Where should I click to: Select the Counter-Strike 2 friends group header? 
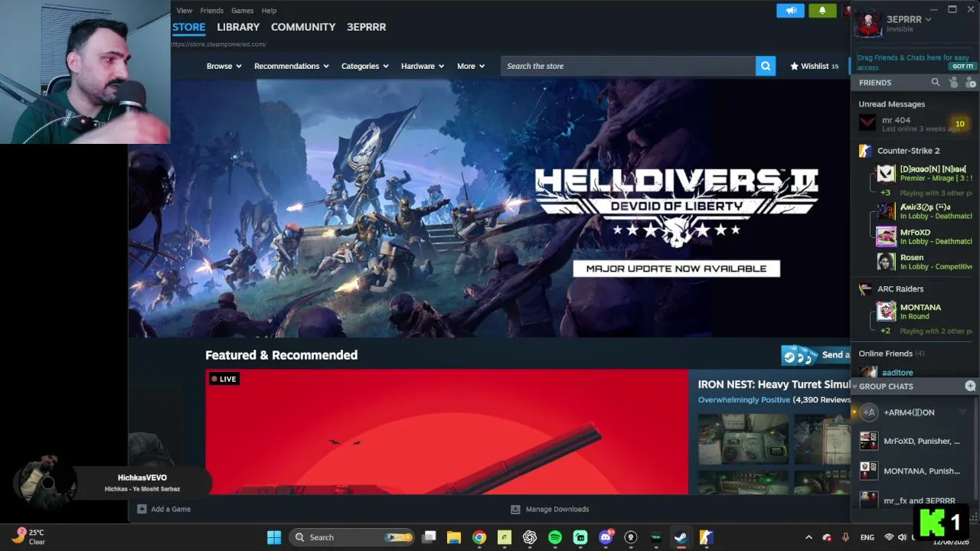point(908,151)
